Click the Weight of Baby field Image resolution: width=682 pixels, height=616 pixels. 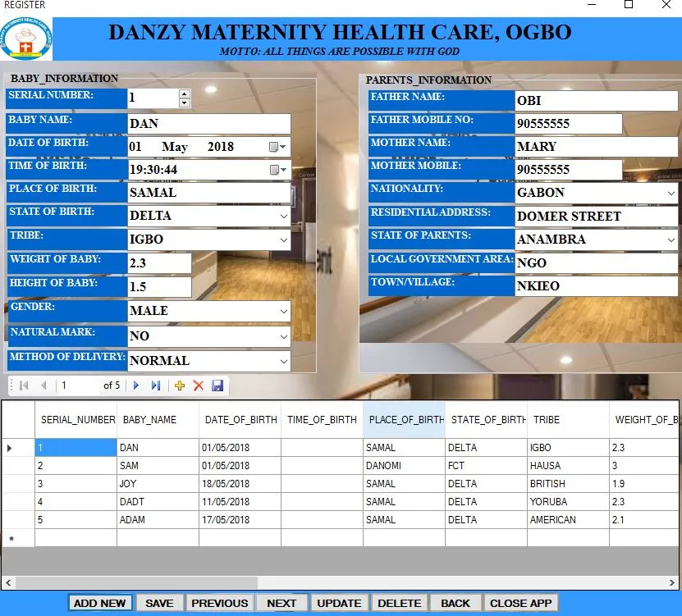pyautogui.click(x=160, y=263)
